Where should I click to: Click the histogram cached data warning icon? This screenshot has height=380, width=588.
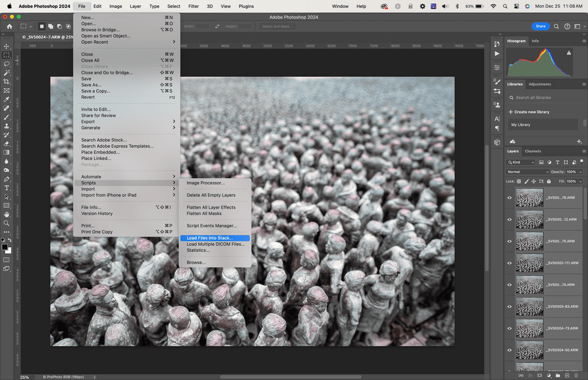(x=569, y=53)
